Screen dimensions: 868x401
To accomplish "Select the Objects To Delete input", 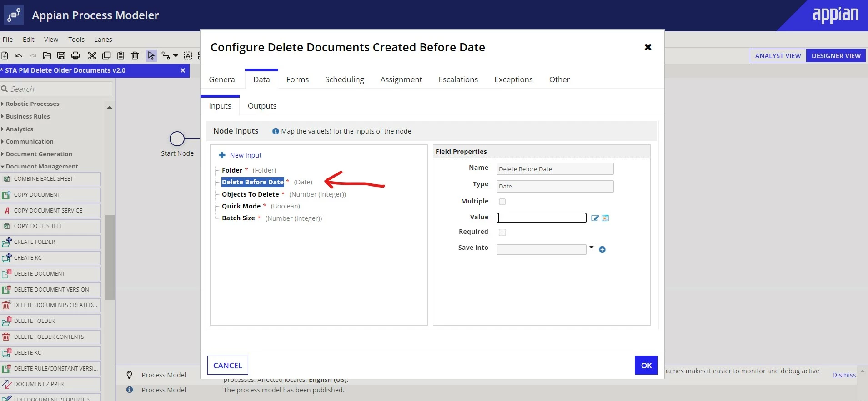I will click(x=251, y=194).
